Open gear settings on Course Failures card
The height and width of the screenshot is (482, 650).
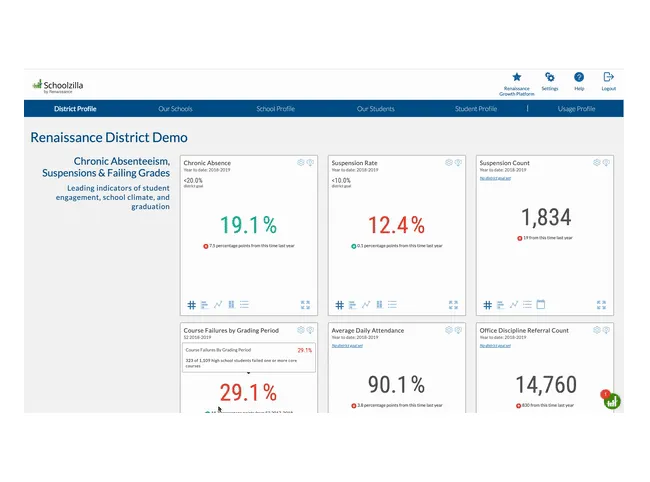[x=301, y=330]
